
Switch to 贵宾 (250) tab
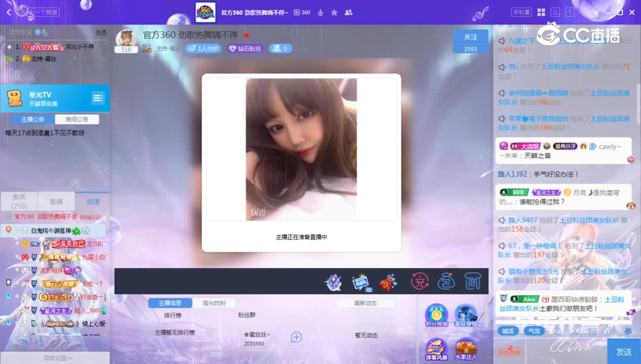pyautogui.click(x=19, y=201)
